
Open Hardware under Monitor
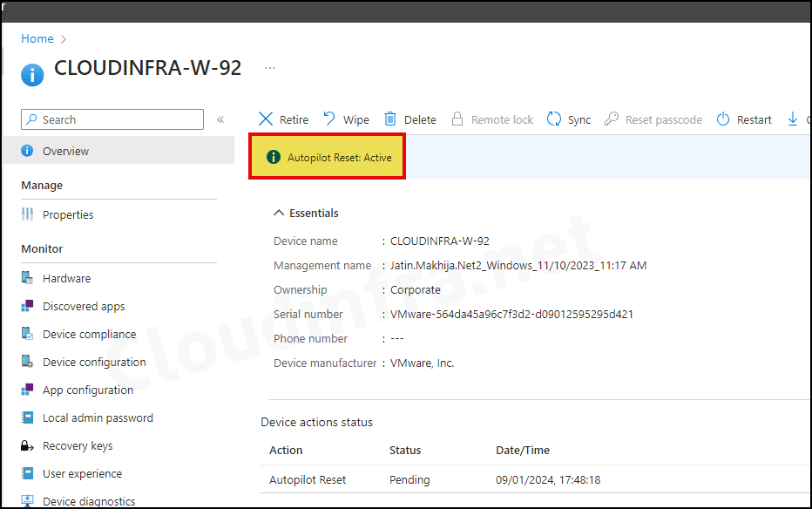coord(65,277)
